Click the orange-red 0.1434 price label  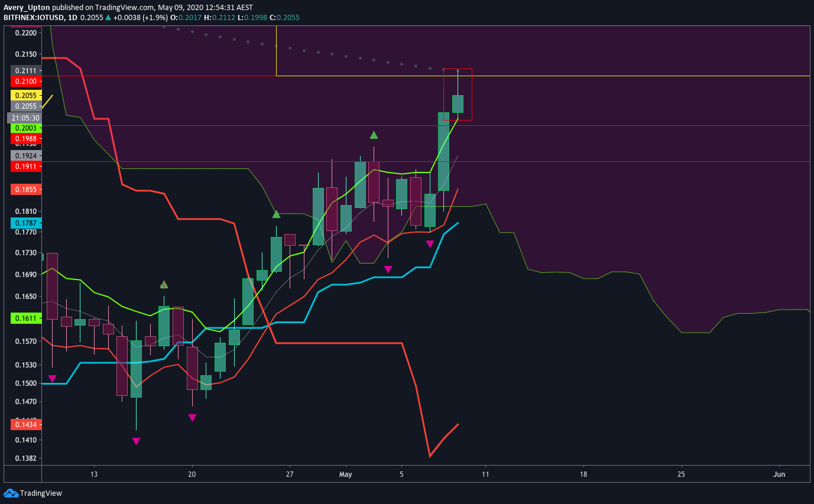26,424
